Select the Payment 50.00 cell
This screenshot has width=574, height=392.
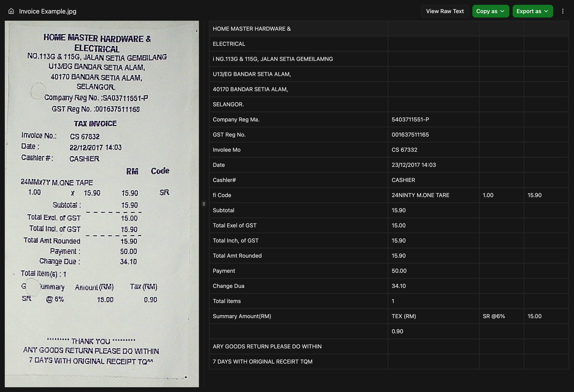pyautogui.click(x=399, y=271)
